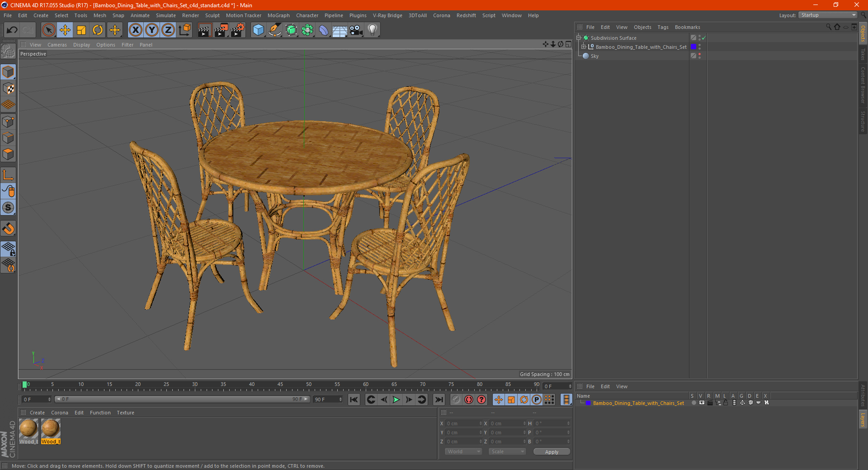Open Object Manager Tags menu
868x470 pixels.
663,27
